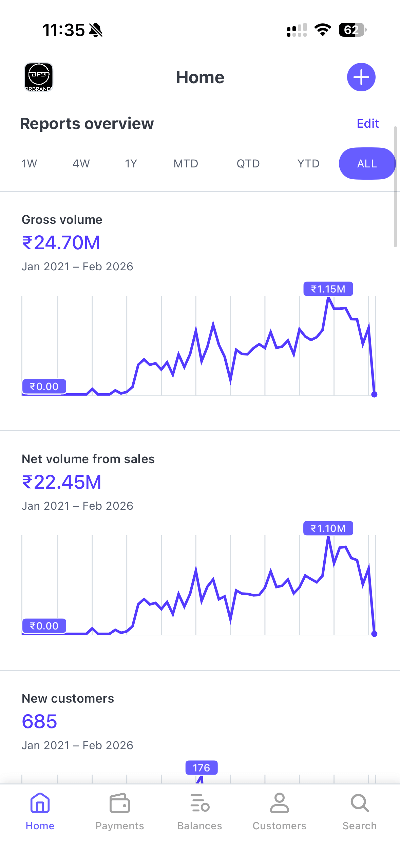The width and height of the screenshot is (400, 868).
Task: Tap the Home house icon
Action: pyautogui.click(x=40, y=803)
